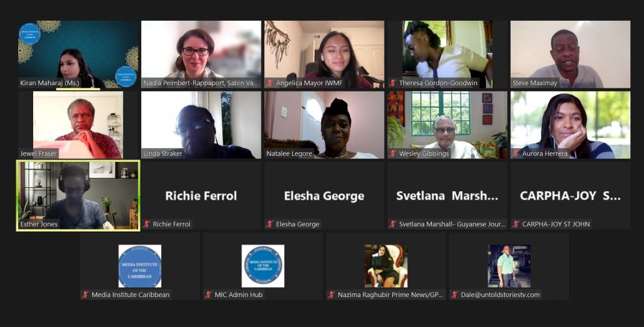This screenshot has width=644, height=327.
Task: Click muted mic icon beside Aurora Herrera
Action: 517,153
